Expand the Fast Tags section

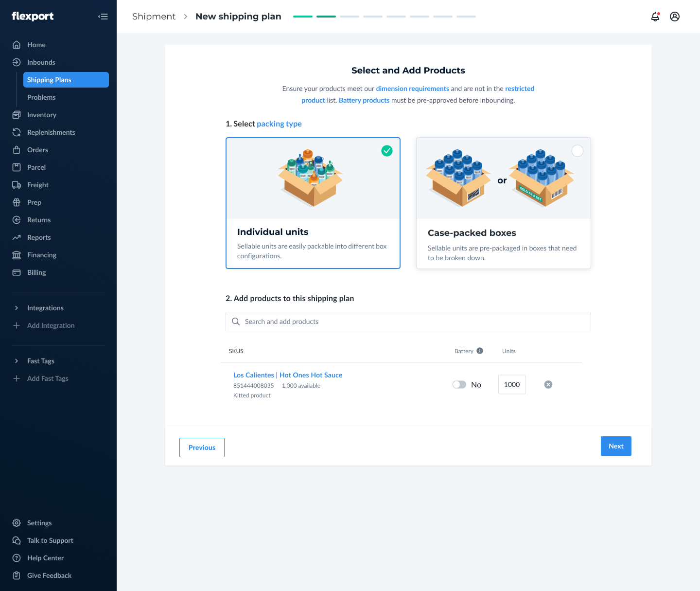click(17, 361)
